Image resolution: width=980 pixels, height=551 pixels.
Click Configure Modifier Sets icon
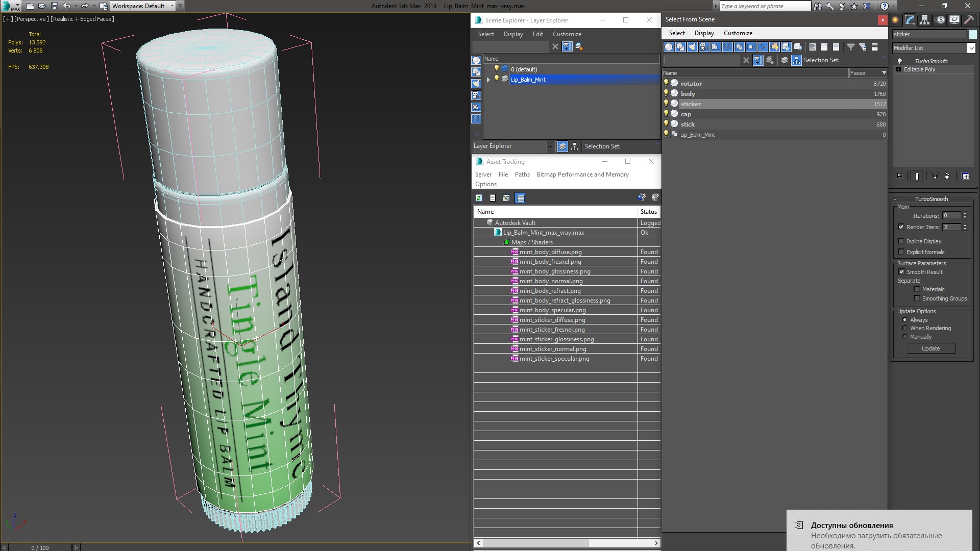(965, 176)
